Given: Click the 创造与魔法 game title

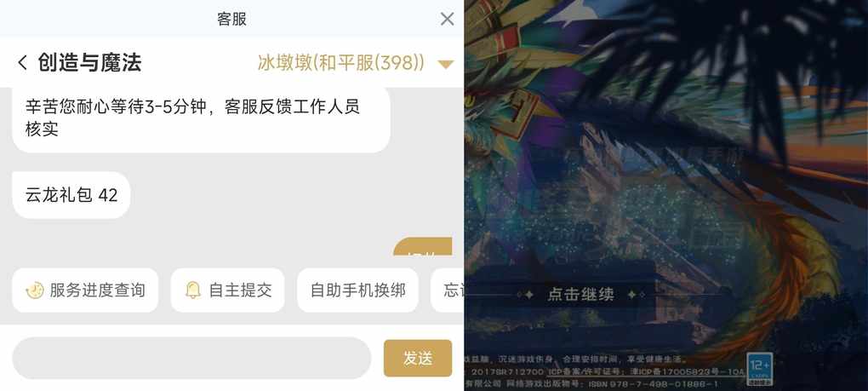Looking at the screenshot, I should pyautogui.click(x=89, y=62).
